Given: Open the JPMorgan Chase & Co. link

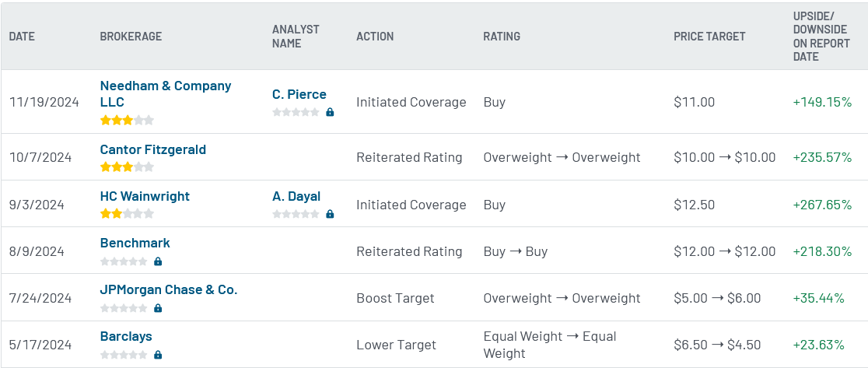Looking at the screenshot, I should pos(169,290).
